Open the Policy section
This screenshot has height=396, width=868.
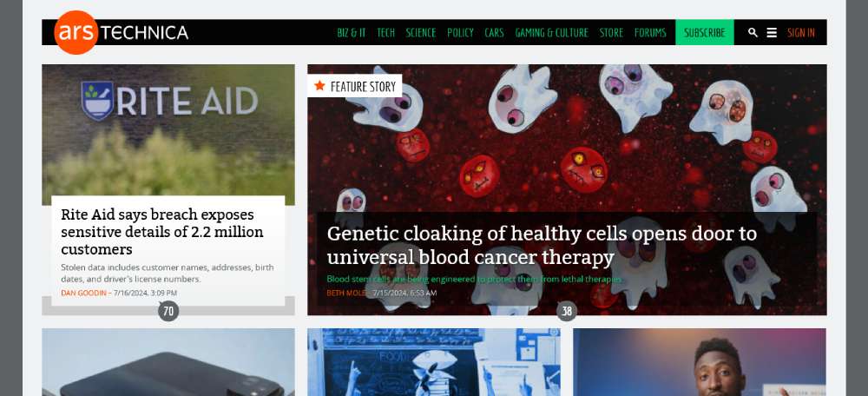point(461,33)
